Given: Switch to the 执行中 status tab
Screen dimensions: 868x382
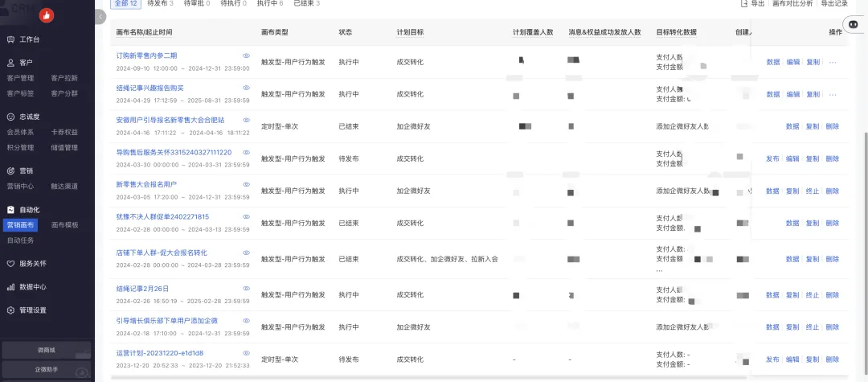Looking at the screenshot, I should click(x=269, y=4).
